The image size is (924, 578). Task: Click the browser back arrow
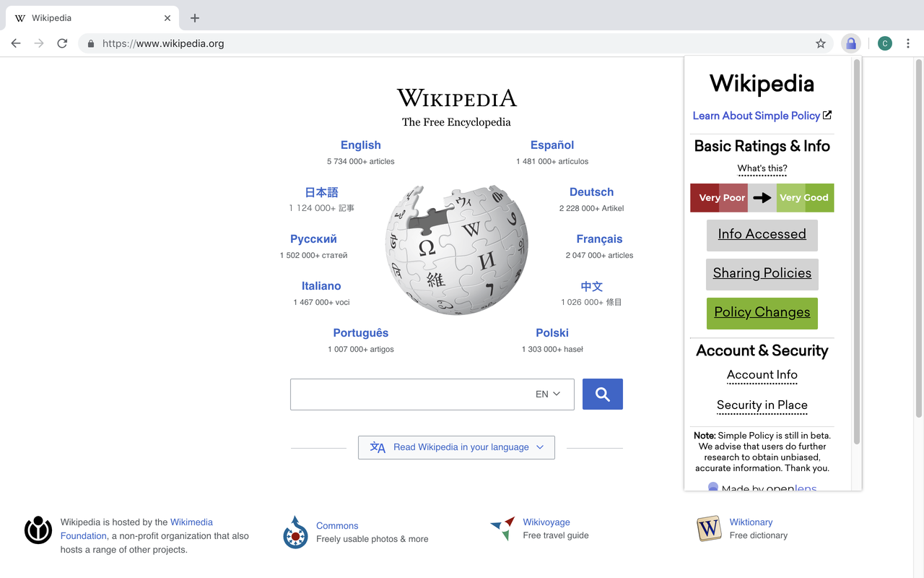(16, 43)
